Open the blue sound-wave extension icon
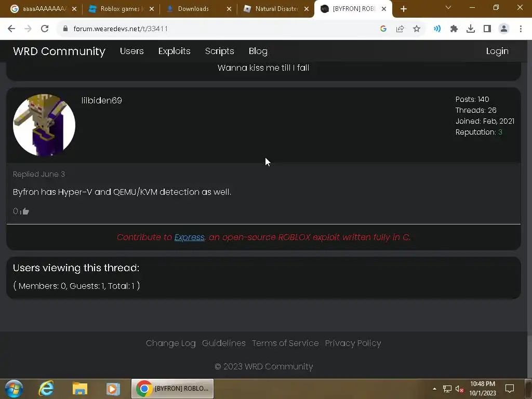The width and height of the screenshot is (532, 399). tap(437, 29)
